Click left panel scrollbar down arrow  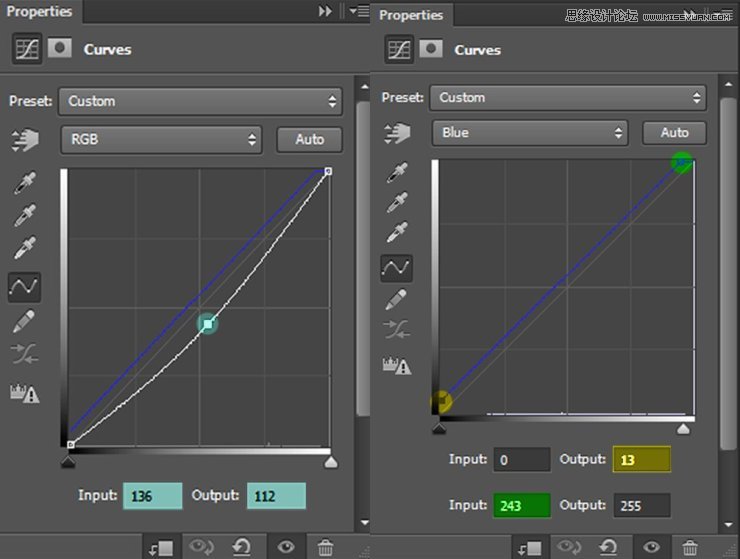coord(364,523)
